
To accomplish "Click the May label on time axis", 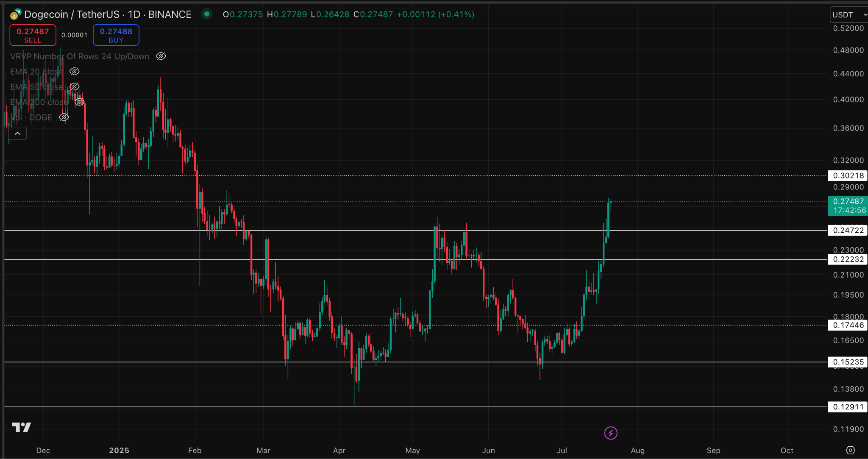I will tap(412, 451).
